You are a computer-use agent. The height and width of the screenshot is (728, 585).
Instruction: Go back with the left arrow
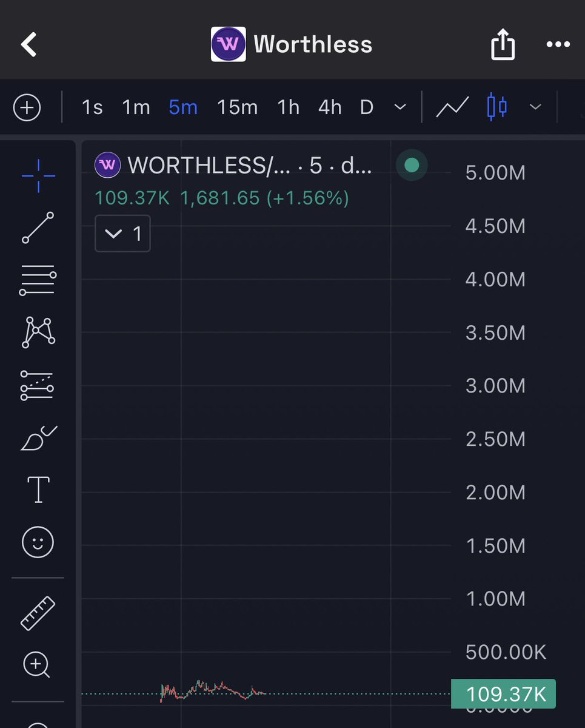click(28, 45)
